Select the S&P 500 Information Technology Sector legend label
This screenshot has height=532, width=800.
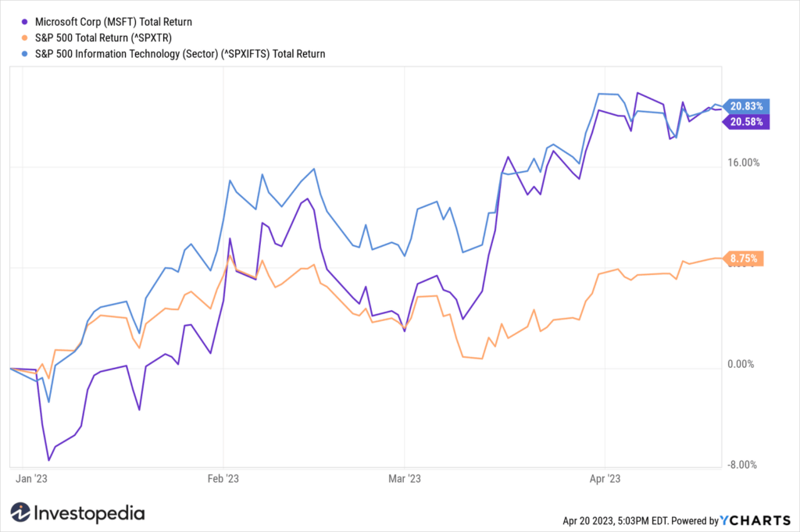click(180, 54)
